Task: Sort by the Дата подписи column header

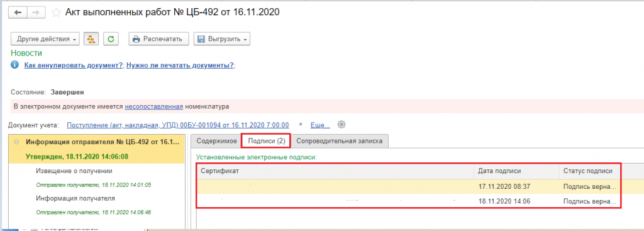Action: (517, 171)
